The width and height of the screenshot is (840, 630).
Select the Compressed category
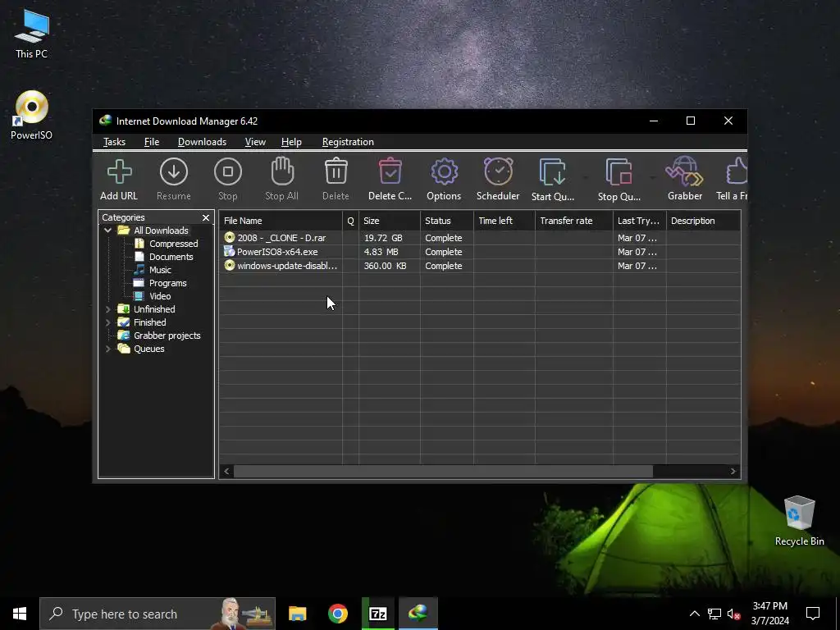pyautogui.click(x=174, y=244)
